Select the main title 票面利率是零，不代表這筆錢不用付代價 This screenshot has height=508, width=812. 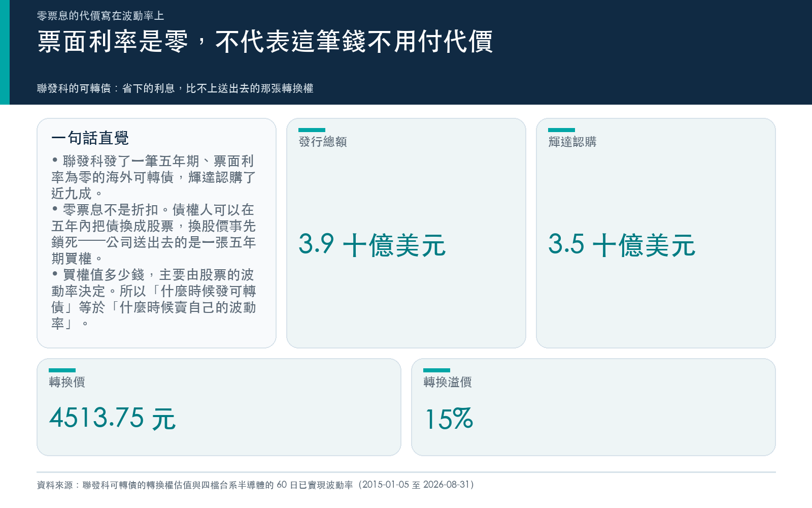[x=265, y=42]
